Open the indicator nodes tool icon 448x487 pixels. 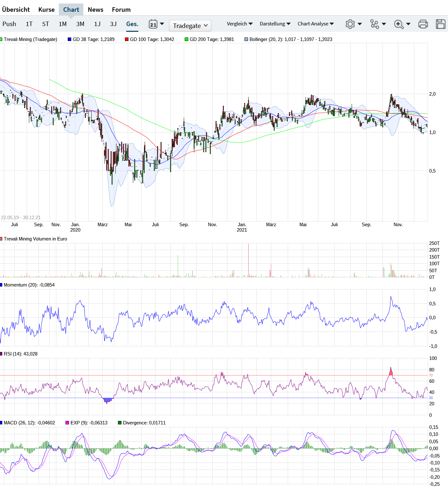click(x=375, y=24)
